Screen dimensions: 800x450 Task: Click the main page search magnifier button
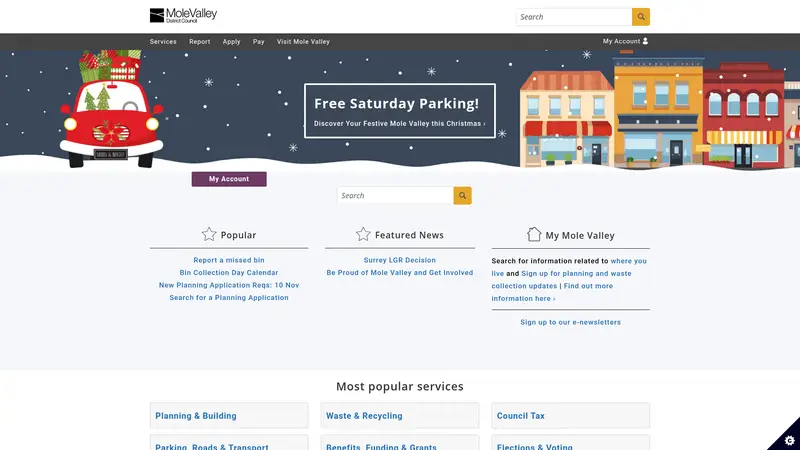pyautogui.click(x=462, y=195)
